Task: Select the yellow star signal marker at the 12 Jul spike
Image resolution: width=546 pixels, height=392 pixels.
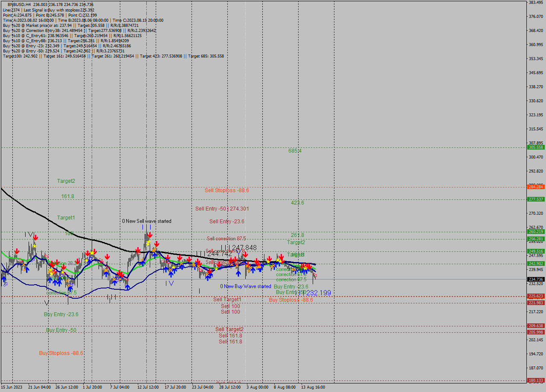Action: [x=148, y=242]
